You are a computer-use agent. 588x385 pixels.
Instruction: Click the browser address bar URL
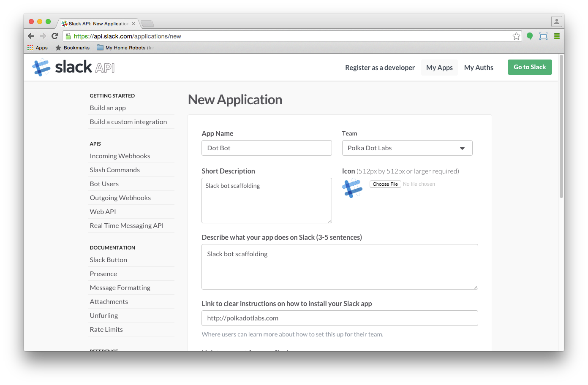(127, 36)
